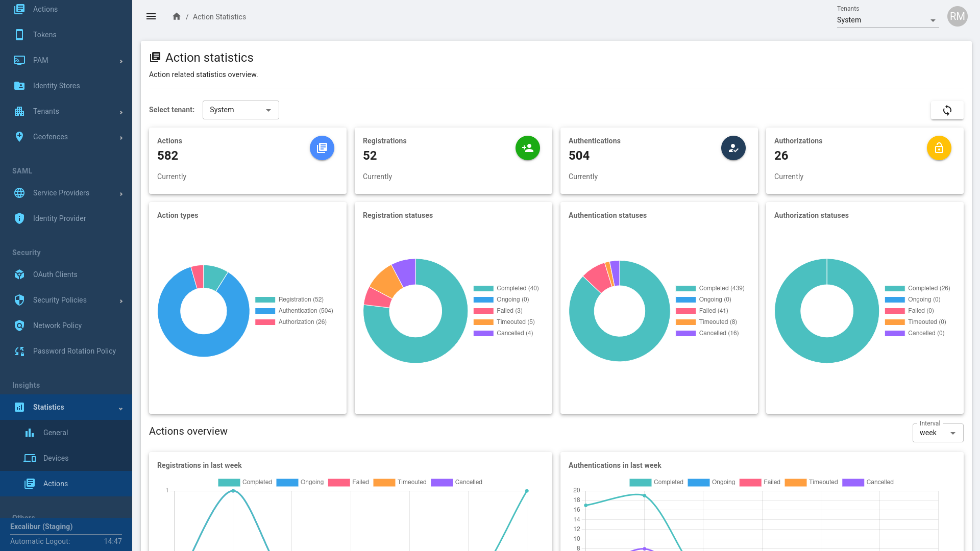Open the RM user avatar

pos(957,16)
